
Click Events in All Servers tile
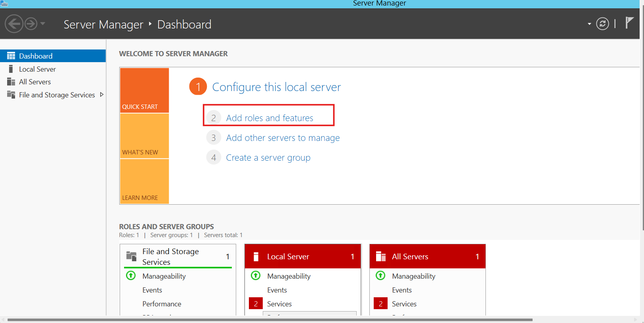(x=402, y=290)
